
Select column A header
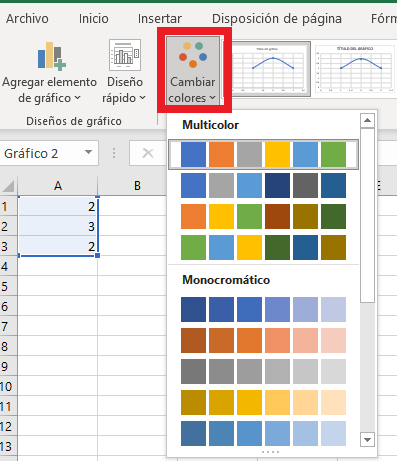pyautogui.click(x=58, y=186)
